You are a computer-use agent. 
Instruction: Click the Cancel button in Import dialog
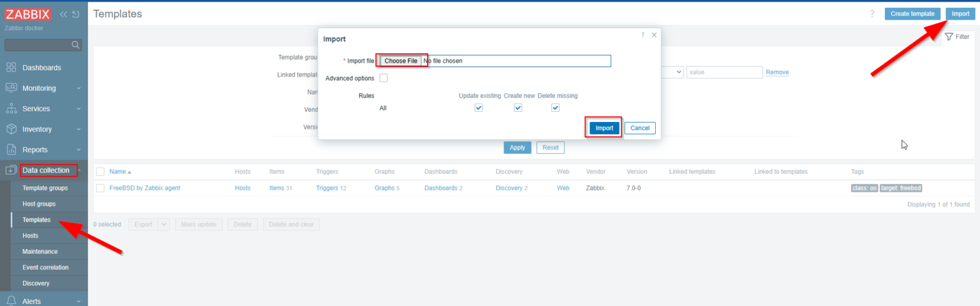pyautogui.click(x=640, y=128)
